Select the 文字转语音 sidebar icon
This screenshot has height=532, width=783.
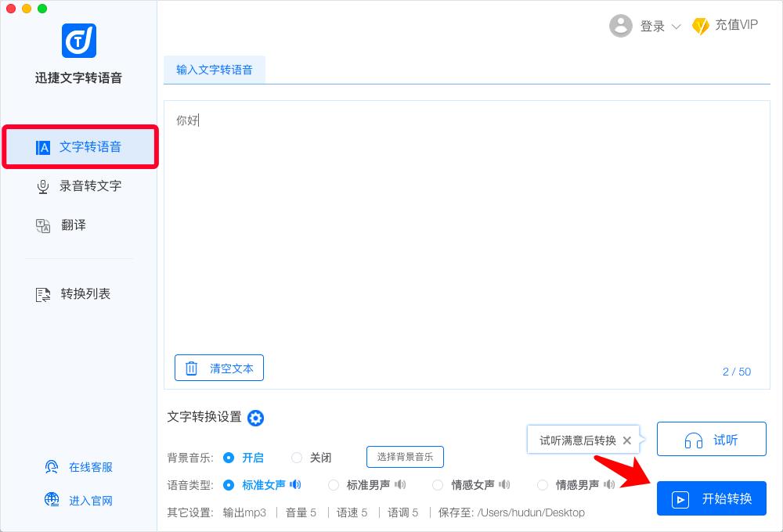(43, 147)
